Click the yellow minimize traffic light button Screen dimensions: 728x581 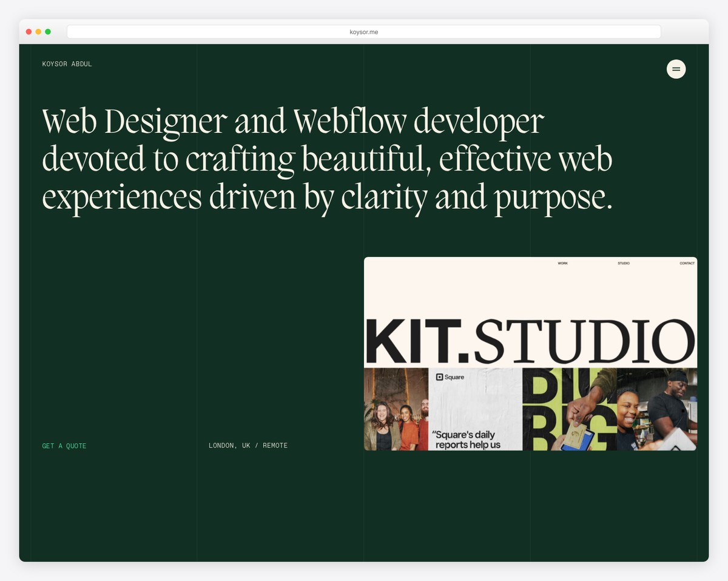click(38, 31)
